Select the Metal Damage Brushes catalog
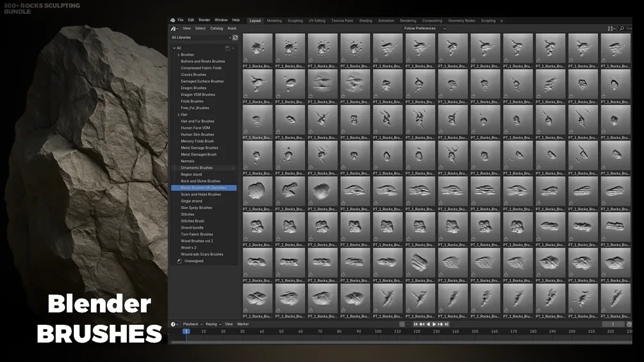The image size is (644, 362). tap(199, 148)
